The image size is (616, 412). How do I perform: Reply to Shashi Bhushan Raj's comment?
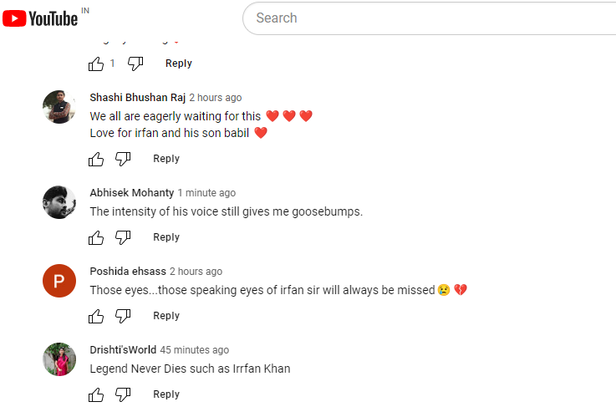pos(166,159)
